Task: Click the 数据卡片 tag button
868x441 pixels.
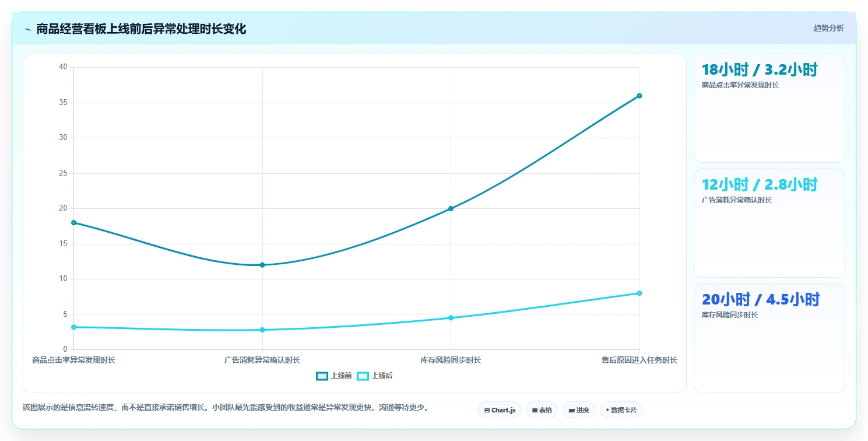Action: click(x=621, y=410)
